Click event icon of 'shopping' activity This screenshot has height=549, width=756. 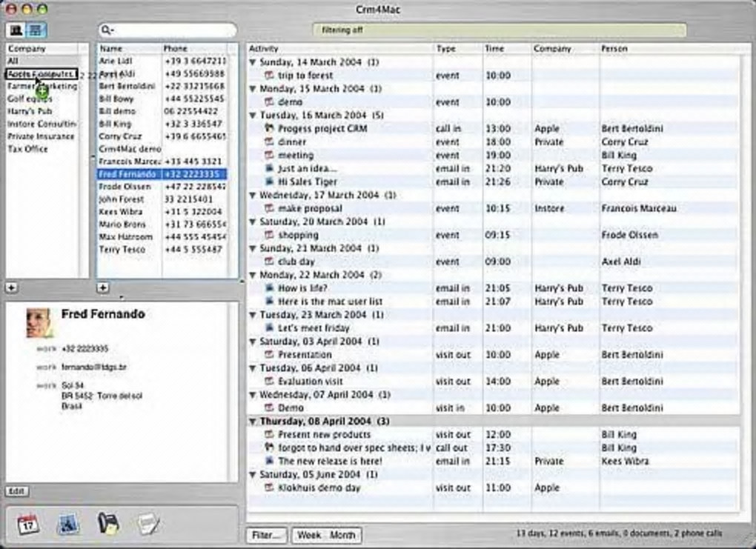pos(270,235)
